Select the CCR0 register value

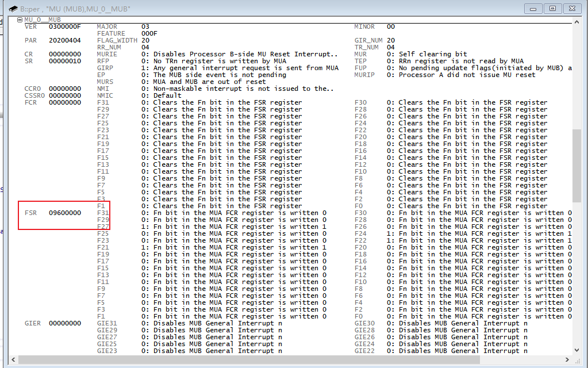[65, 89]
